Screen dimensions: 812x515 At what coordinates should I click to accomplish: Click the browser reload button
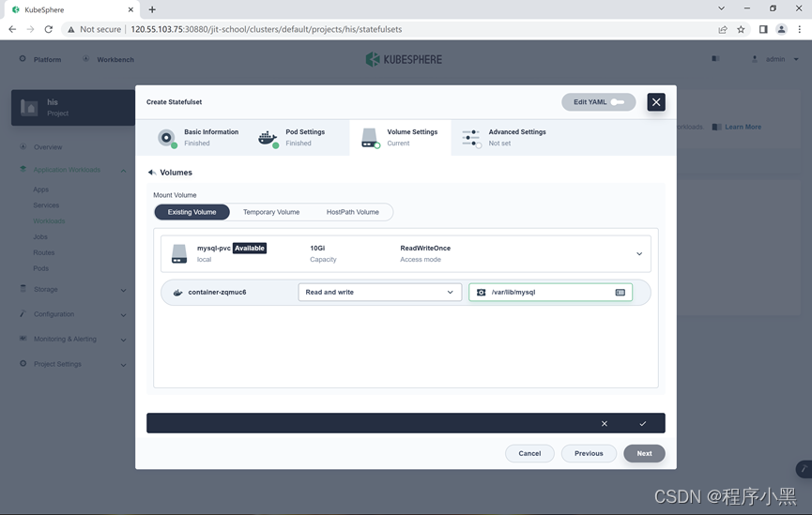[x=48, y=29]
